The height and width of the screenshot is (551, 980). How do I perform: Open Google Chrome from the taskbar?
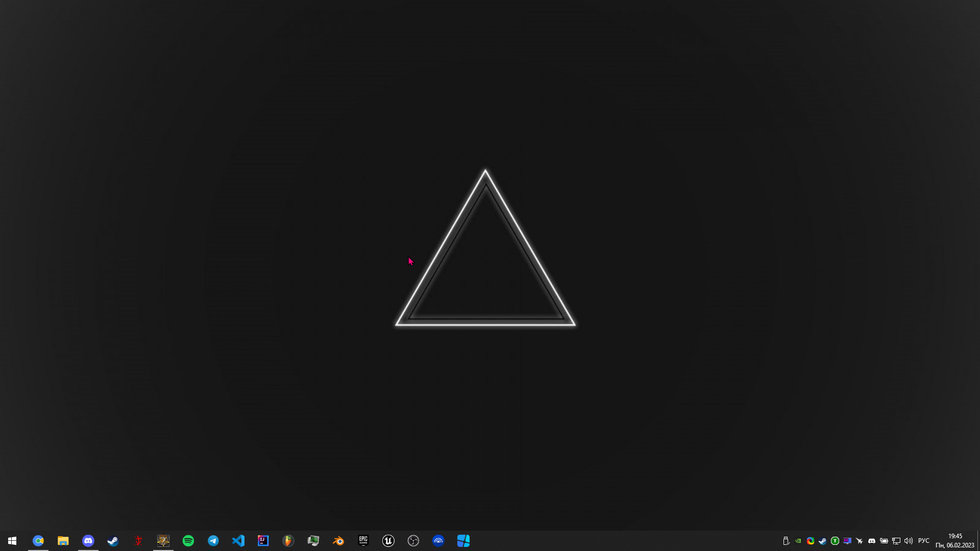pyautogui.click(x=38, y=541)
